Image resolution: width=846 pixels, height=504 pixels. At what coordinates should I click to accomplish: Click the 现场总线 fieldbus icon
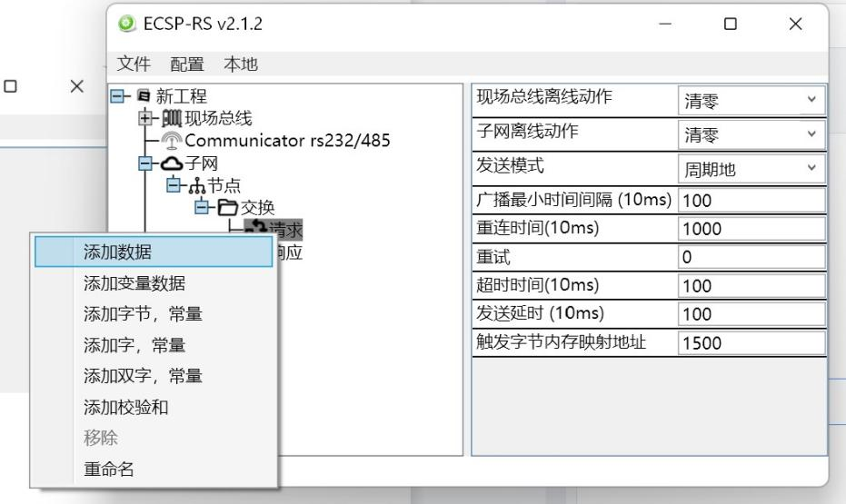171,119
